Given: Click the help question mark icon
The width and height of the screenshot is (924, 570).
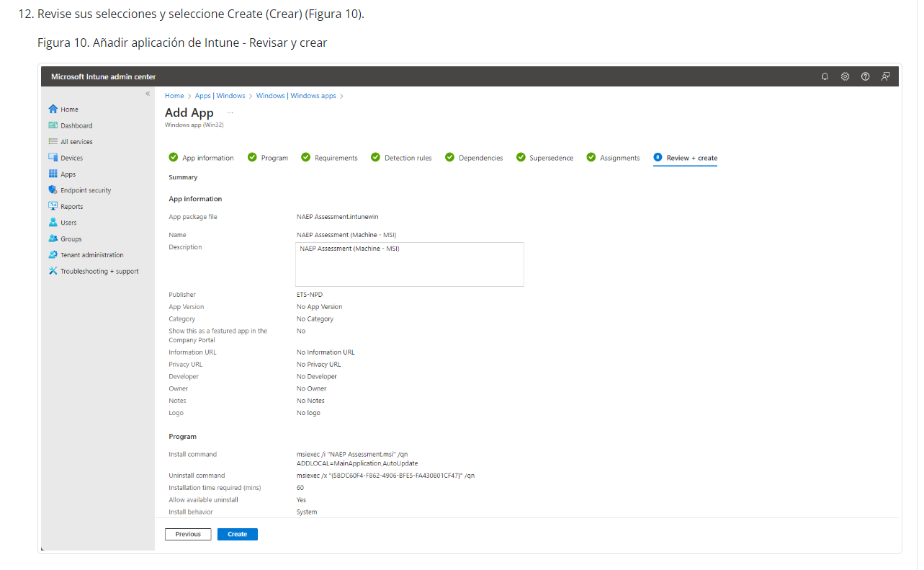Looking at the screenshot, I should point(866,76).
